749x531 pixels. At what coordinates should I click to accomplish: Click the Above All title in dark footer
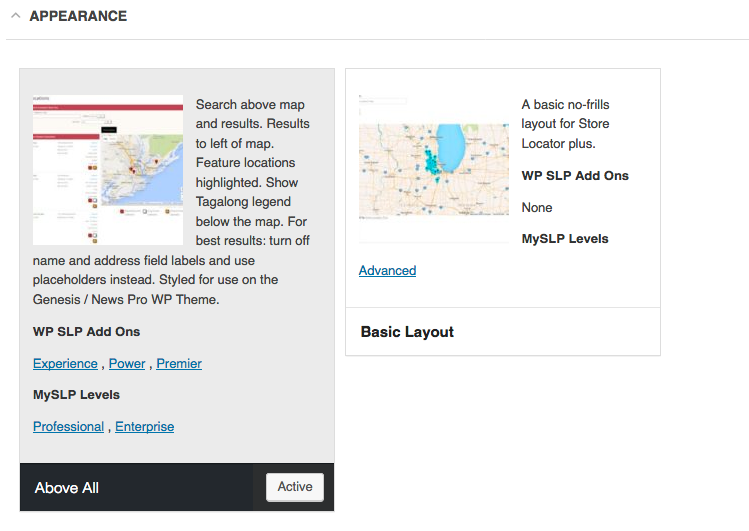67,488
